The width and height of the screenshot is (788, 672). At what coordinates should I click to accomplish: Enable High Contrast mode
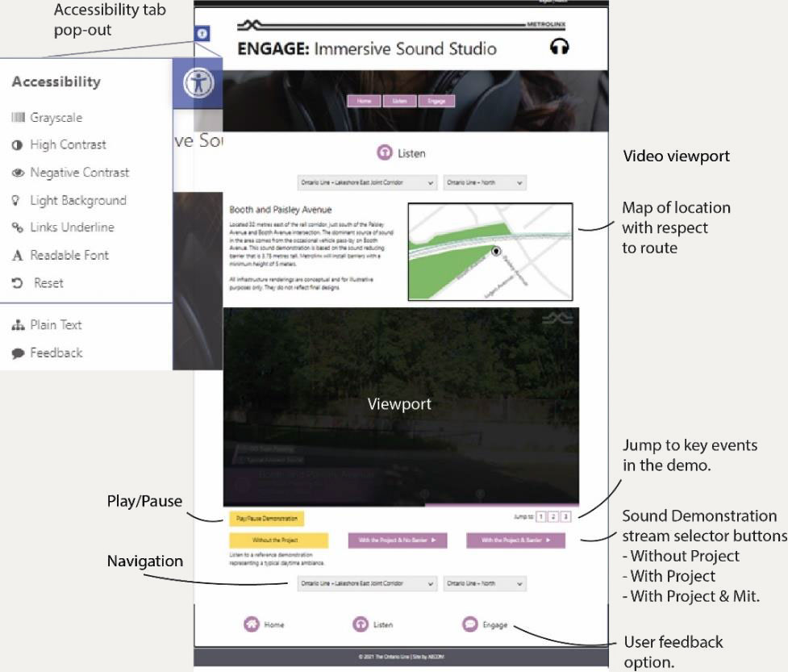(68, 145)
